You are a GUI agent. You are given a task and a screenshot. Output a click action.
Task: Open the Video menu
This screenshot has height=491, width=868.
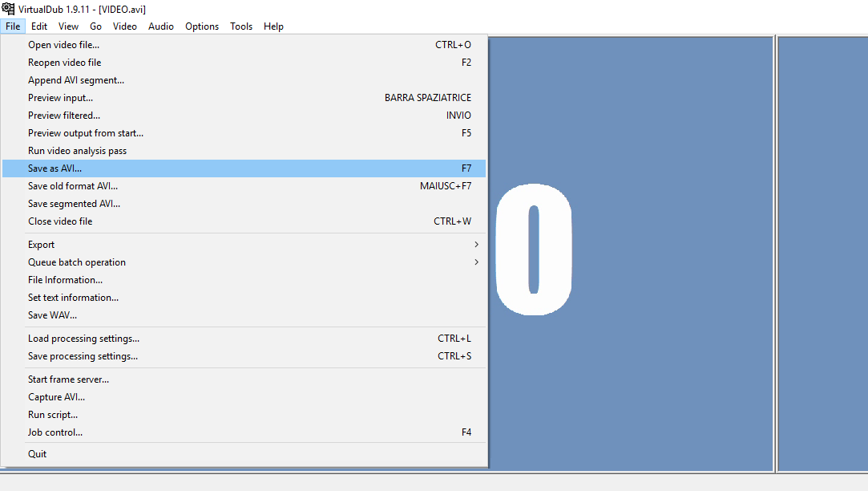tap(125, 26)
